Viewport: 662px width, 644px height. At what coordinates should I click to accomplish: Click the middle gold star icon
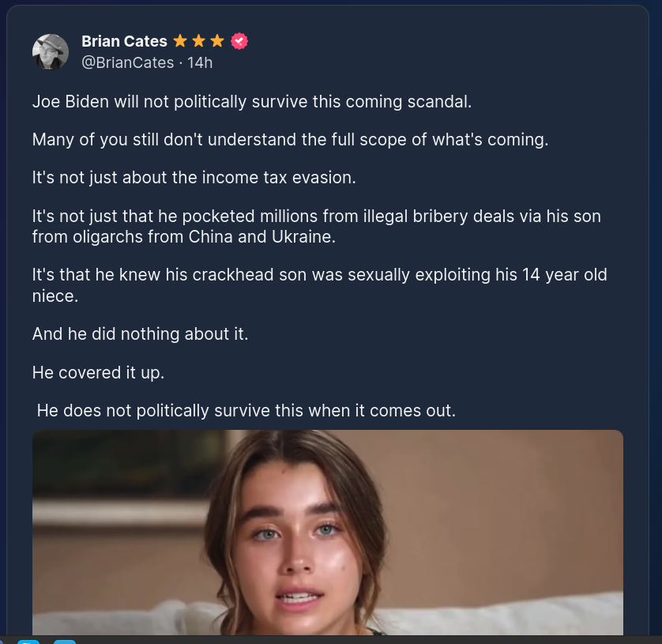(199, 41)
